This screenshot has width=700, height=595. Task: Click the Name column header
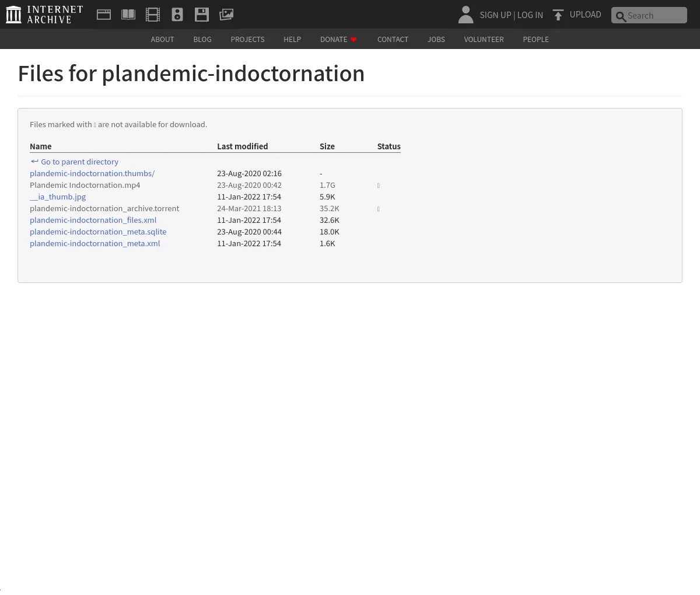pos(41,146)
